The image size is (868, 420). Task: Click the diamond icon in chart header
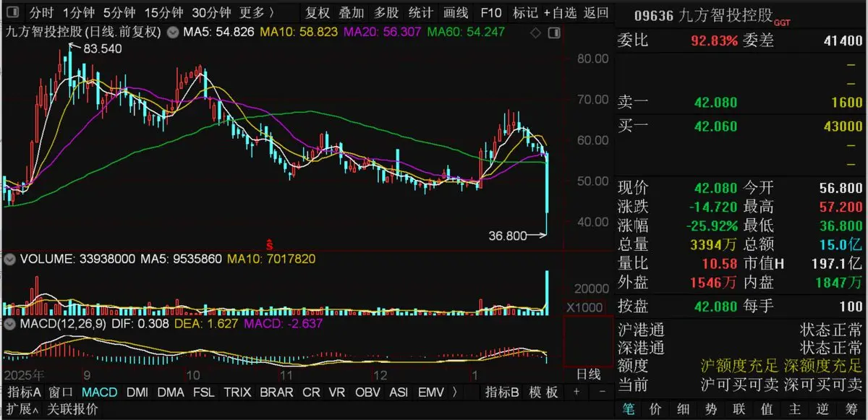(x=535, y=33)
